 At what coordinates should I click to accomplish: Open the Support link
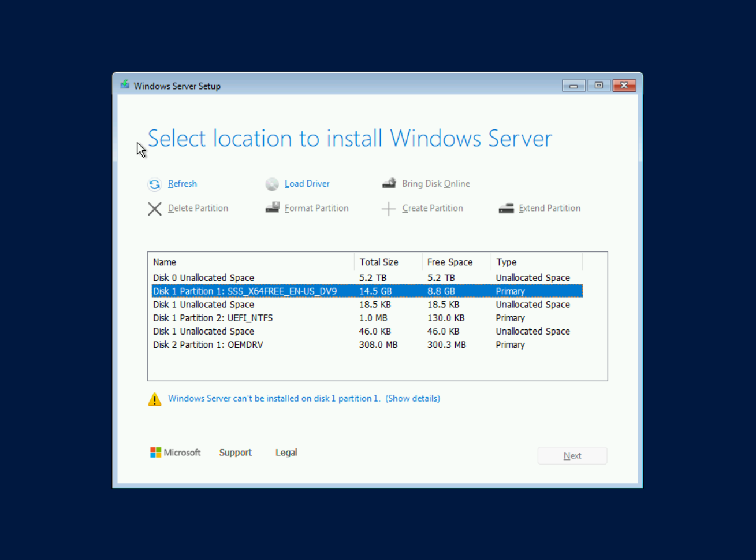point(236,453)
